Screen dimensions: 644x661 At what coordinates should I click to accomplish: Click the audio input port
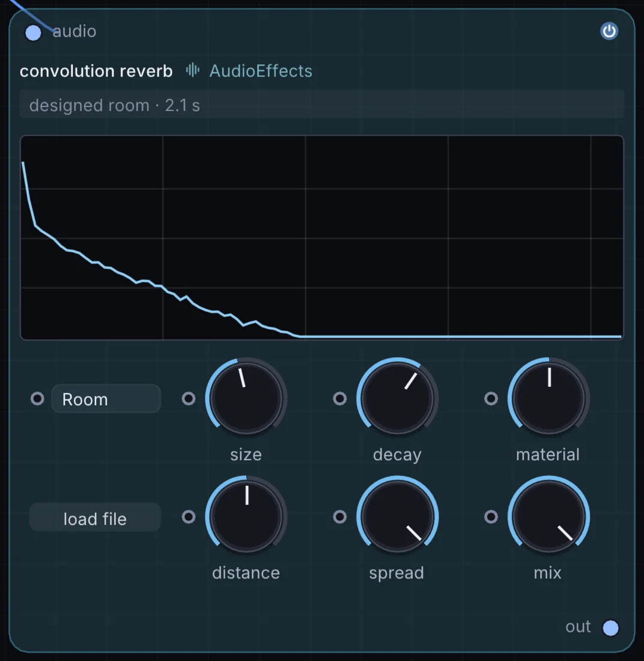pyautogui.click(x=33, y=33)
